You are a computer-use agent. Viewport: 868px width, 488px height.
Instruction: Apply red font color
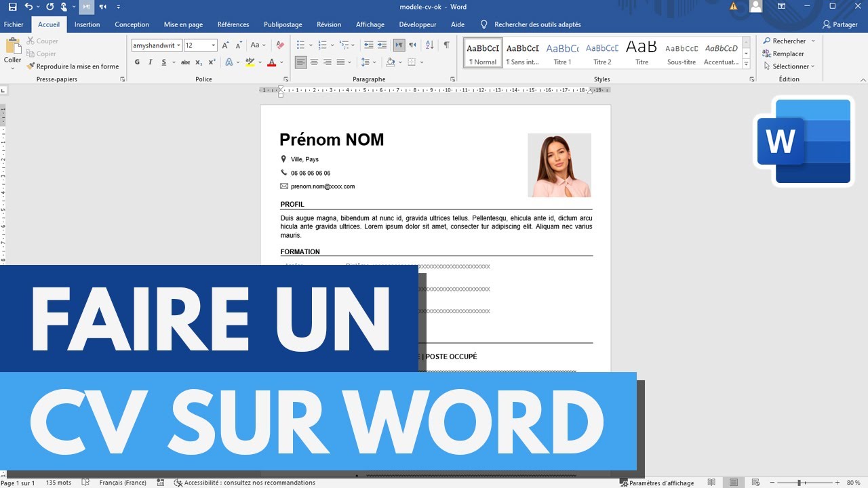[x=271, y=62]
